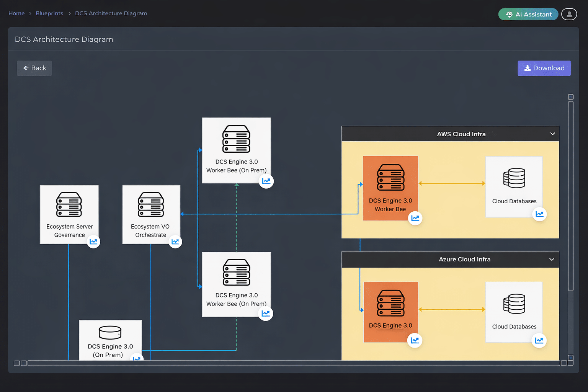Viewport: 588px width, 392px height.
Task: Open chart icon on Ecosystem Server Governance node
Action: [x=93, y=242]
